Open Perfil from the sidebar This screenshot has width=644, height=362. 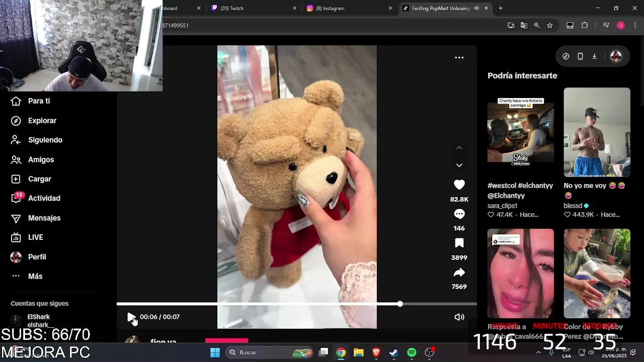[28, 257]
